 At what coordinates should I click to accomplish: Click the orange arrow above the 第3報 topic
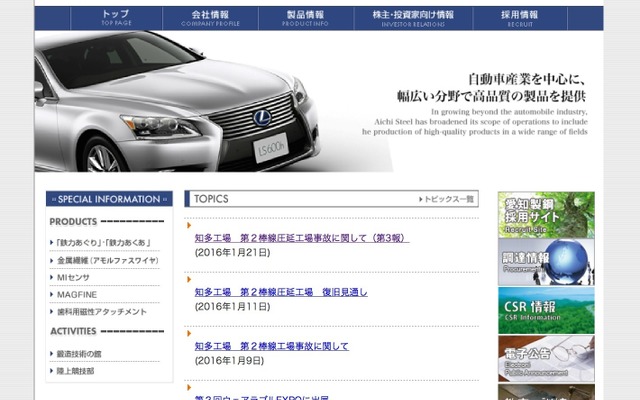pyautogui.click(x=189, y=225)
